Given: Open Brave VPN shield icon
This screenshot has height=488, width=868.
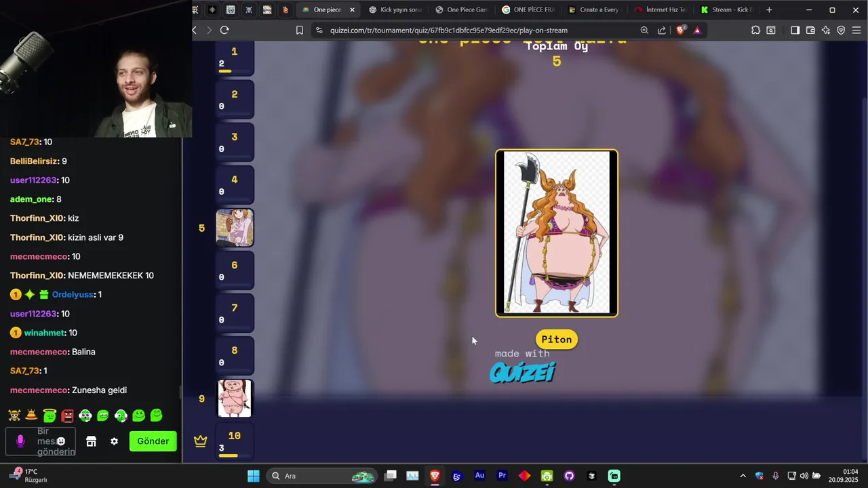Looking at the screenshot, I should [x=841, y=30].
